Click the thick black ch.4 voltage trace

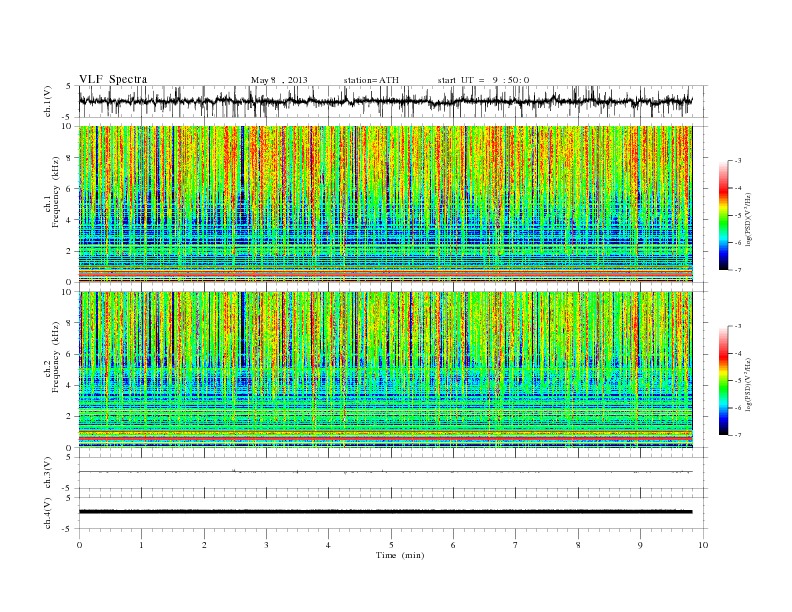[385, 512]
